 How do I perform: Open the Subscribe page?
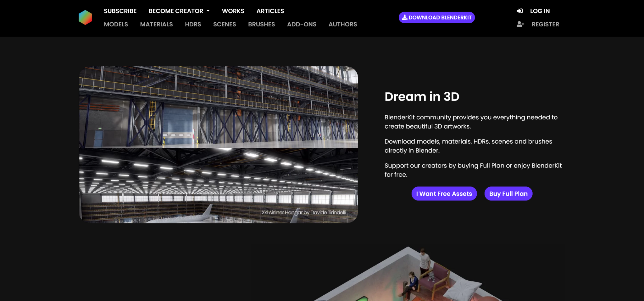click(120, 11)
